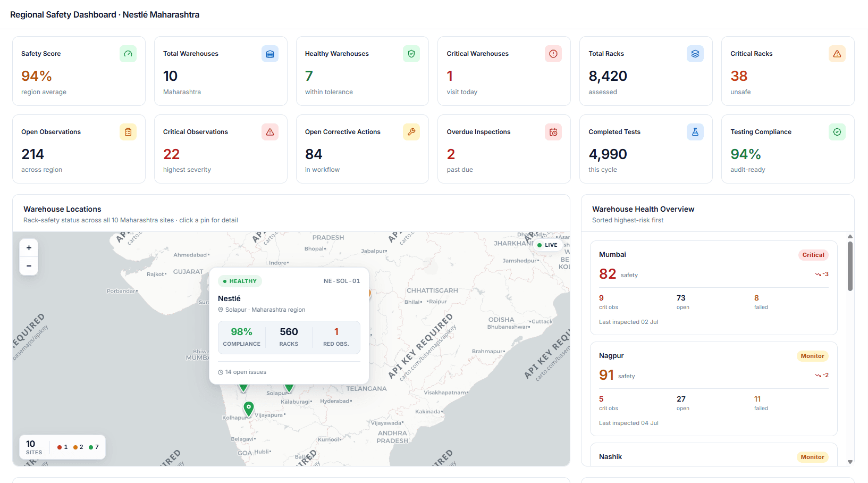Click the Critical Warehouses alert icon
The height and width of the screenshot is (483, 868).
point(553,54)
